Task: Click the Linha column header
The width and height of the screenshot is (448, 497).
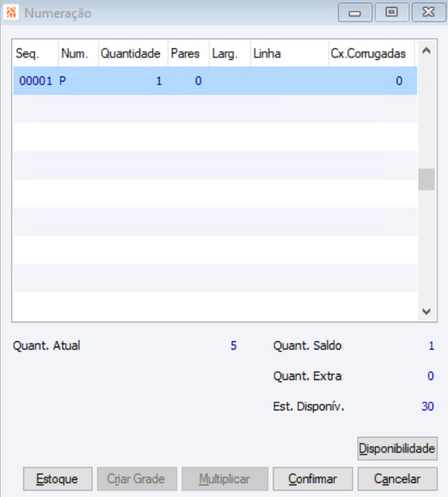Action: point(290,53)
